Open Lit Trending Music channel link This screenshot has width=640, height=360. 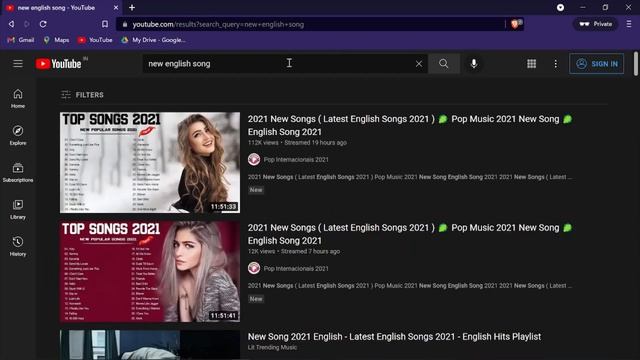272,347
